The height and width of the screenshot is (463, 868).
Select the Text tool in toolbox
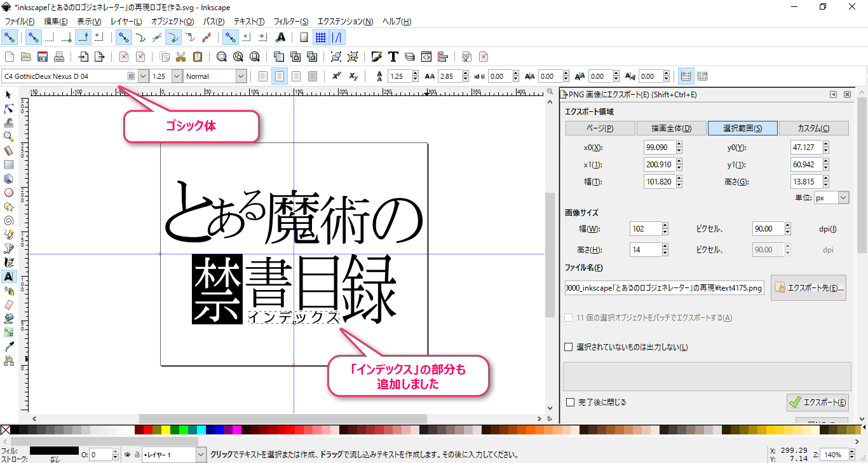pyautogui.click(x=8, y=277)
